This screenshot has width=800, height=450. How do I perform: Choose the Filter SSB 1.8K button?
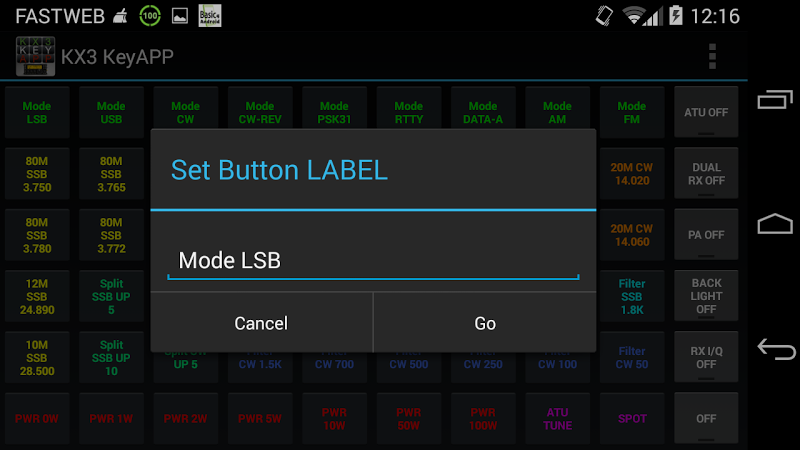(632, 296)
